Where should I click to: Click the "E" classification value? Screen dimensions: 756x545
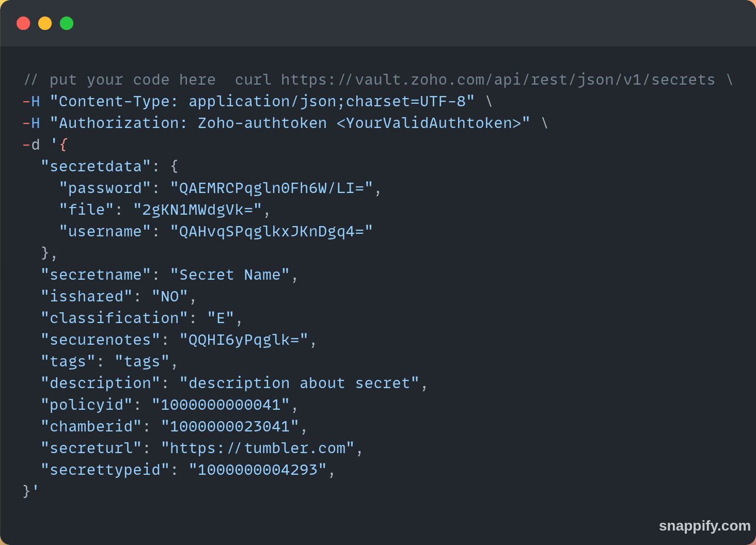[220, 318]
